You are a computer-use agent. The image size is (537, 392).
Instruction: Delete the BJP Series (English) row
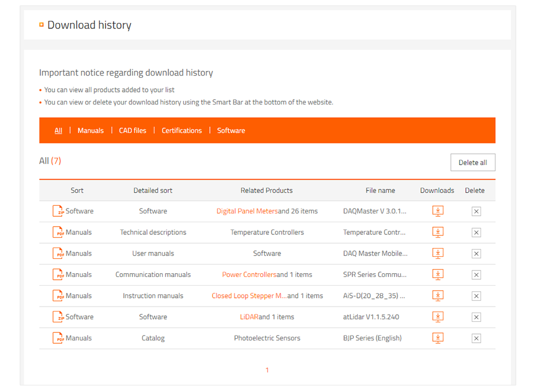coord(476,339)
